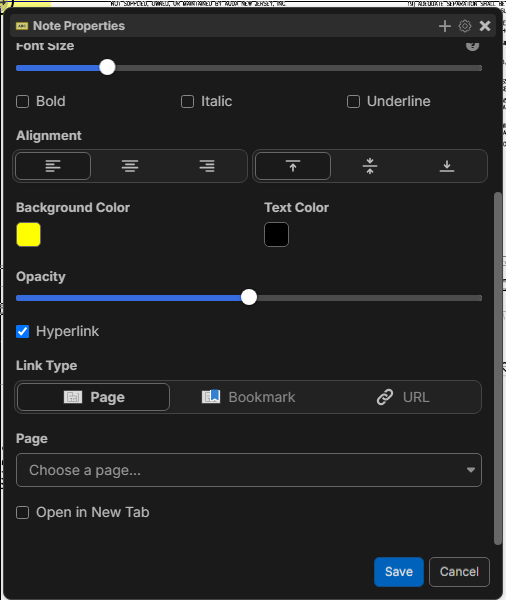Click the Save button

[399, 572]
